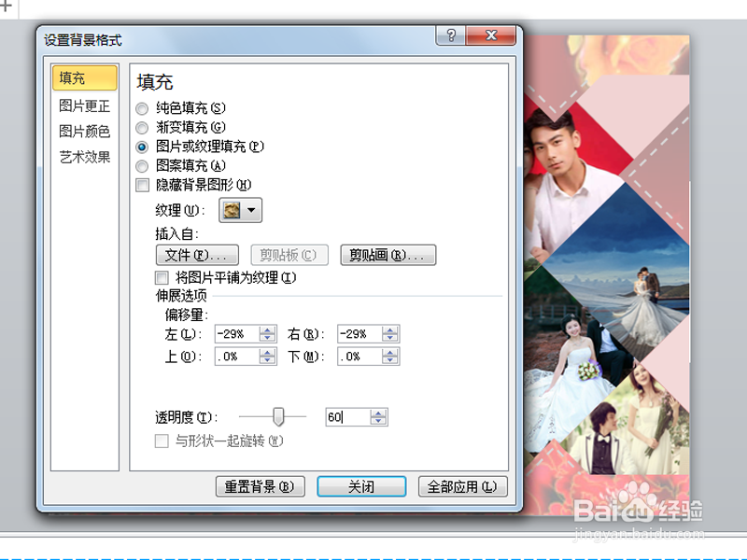This screenshot has height=560, width=747.
Task: Click 关闭 button
Action: (x=361, y=486)
